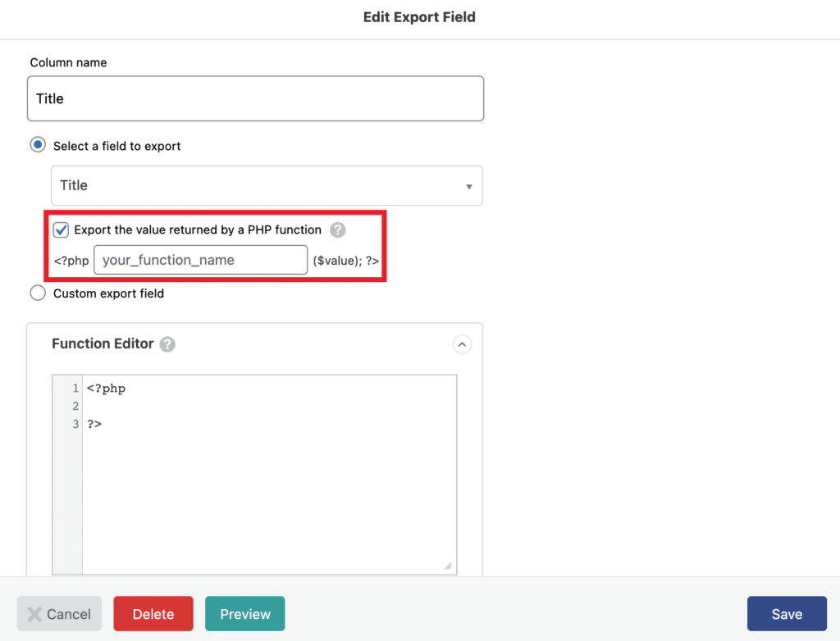Screen dimensions: 840x641
Task: Click the resize grip of the code editor
Action: 447,564
